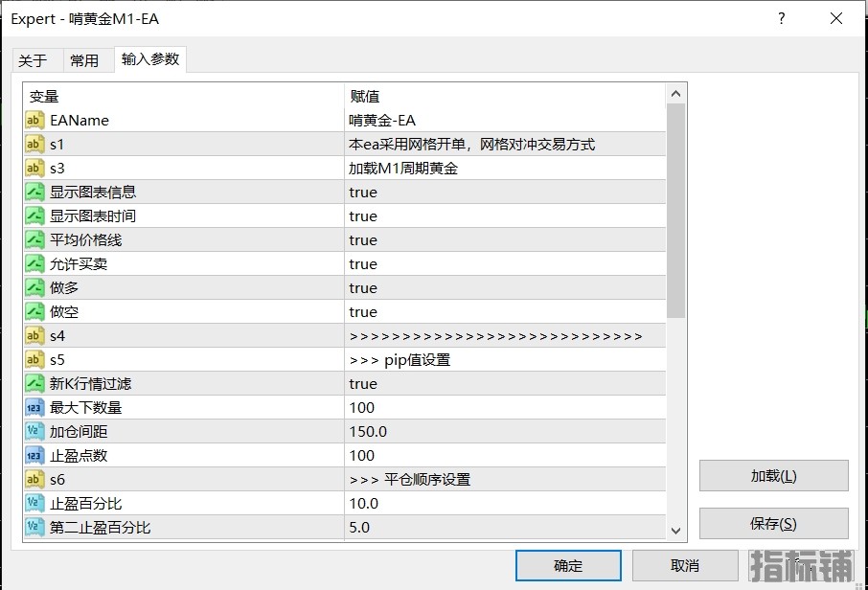This screenshot has width=868, height=590.
Task: Toggle the true value of 平均价格线
Action: point(362,240)
